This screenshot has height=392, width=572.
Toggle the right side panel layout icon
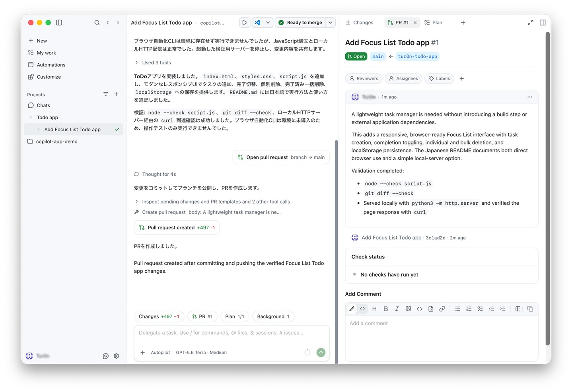(x=543, y=23)
